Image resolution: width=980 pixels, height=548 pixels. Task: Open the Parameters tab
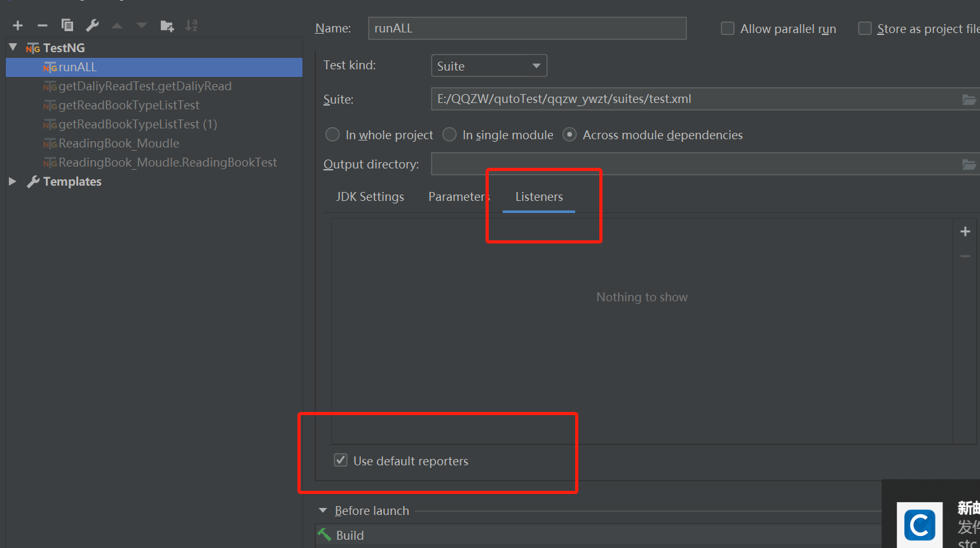tap(456, 197)
